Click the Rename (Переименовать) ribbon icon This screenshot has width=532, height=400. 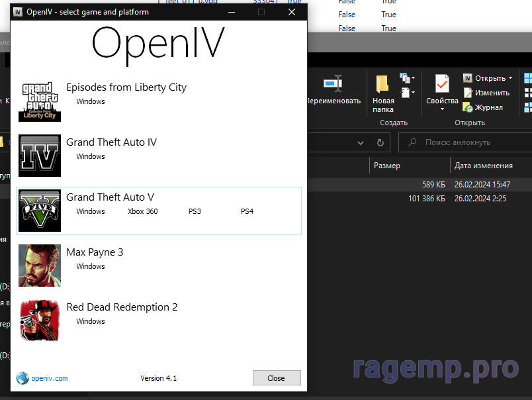point(332,84)
